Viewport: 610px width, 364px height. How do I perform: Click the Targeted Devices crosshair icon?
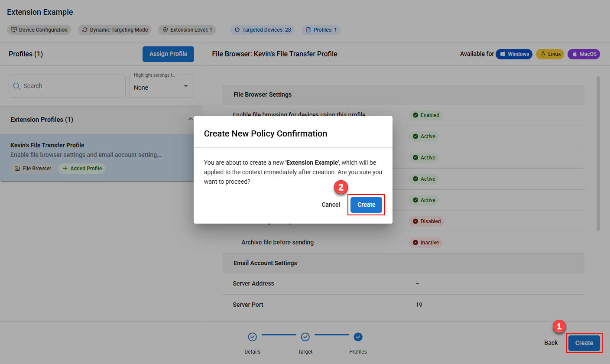point(237,30)
